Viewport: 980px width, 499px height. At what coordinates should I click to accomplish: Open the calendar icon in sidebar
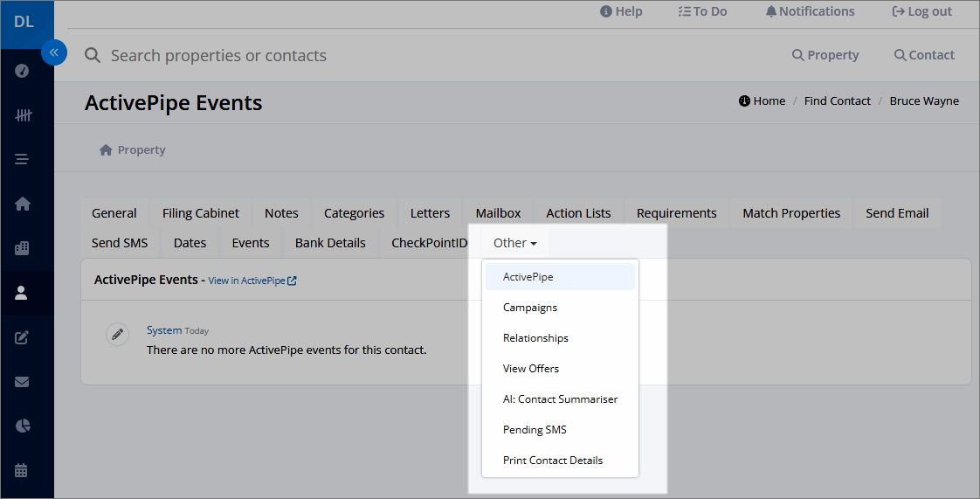click(21, 471)
